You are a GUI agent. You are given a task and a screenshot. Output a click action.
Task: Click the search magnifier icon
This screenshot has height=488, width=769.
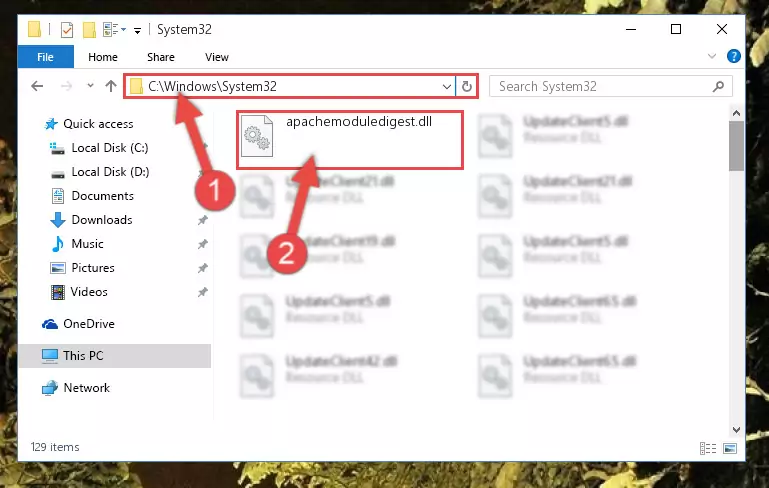pyautogui.click(x=718, y=86)
